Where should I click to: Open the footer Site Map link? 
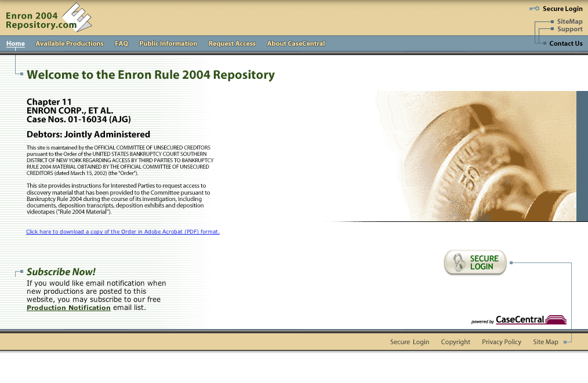(546, 342)
